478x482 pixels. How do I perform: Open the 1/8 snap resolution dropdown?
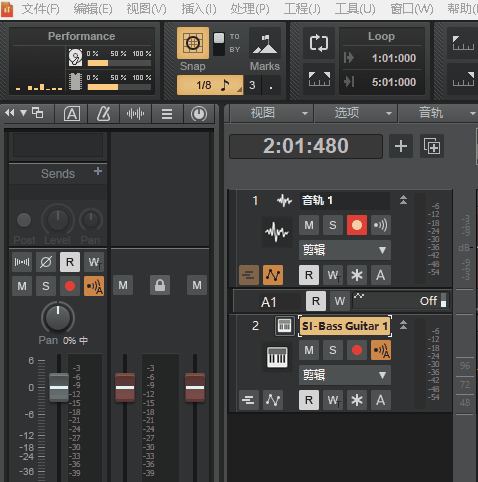(210, 85)
